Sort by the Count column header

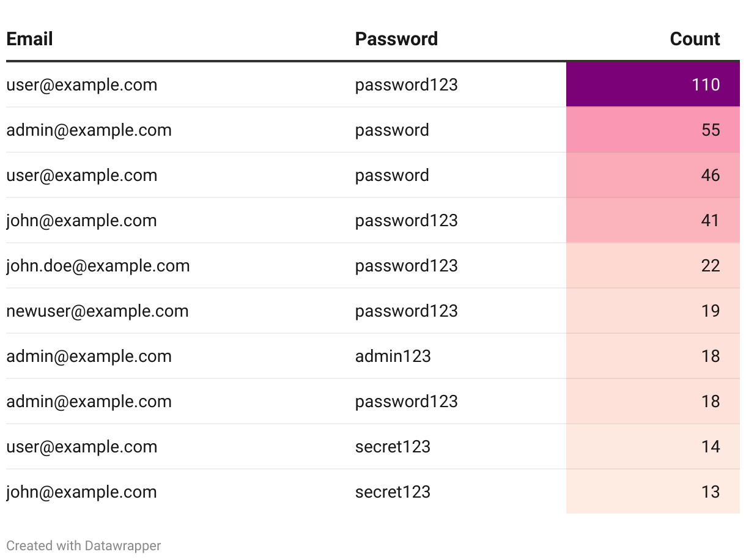tap(695, 39)
